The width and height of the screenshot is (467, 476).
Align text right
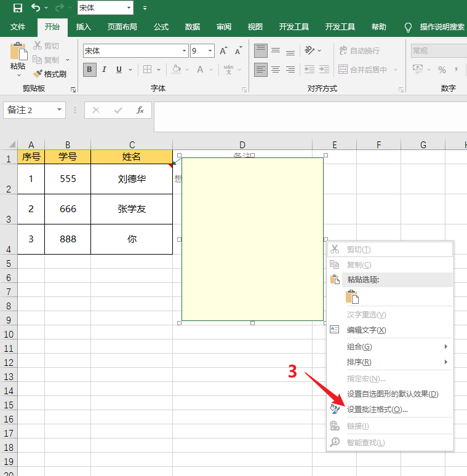[x=290, y=69]
